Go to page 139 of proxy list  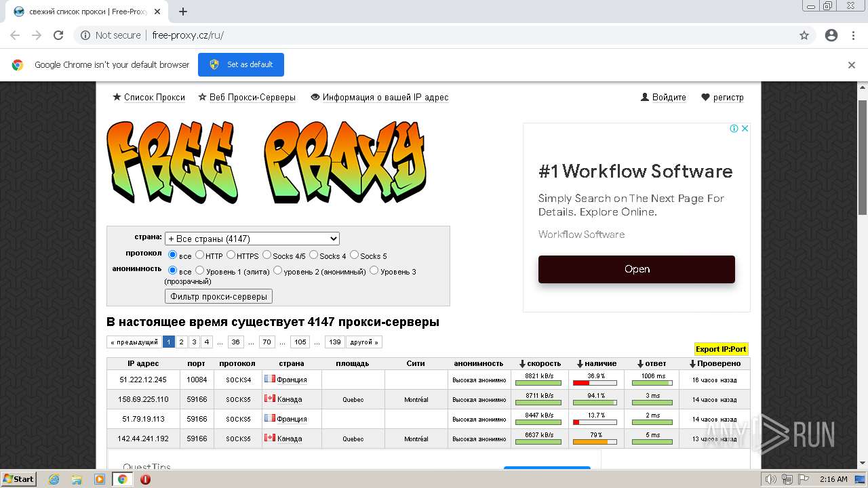pyautogui.click(x=334, y=342)
